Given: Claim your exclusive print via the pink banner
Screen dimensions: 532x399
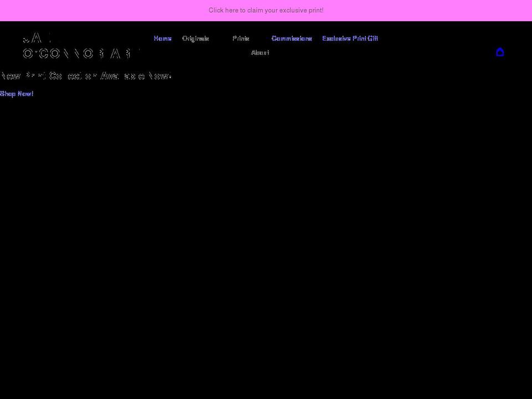Looking at the screenshot, I should point(265,10).
